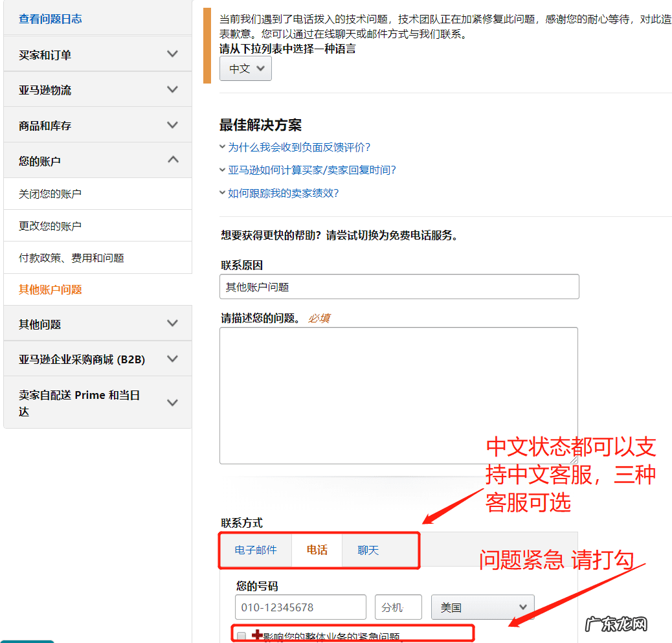
Task: Expand the 其他问题 section
Action: click(97, 323)
